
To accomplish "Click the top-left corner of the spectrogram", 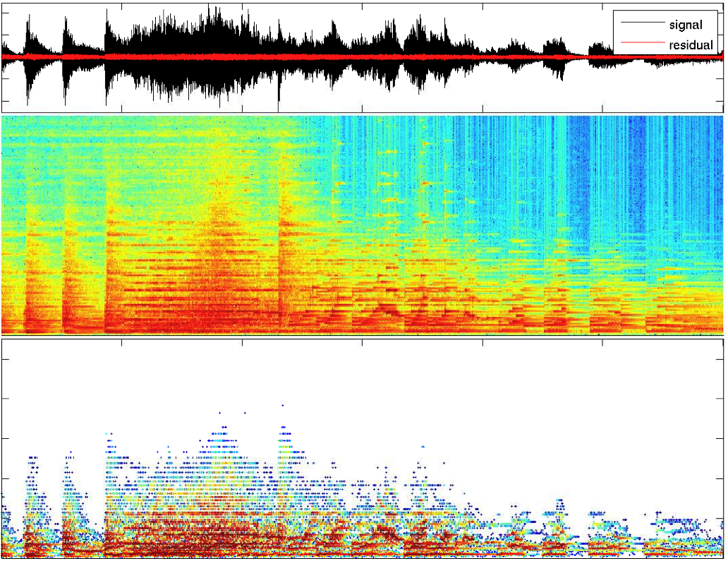I will pyautogui.click(x=6, y=119).
